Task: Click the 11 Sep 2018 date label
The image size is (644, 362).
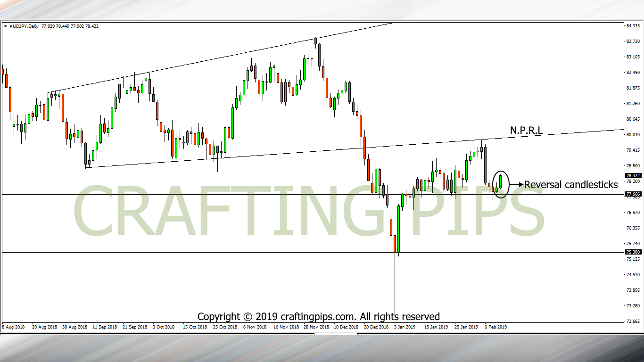Action: coord(105,327)
